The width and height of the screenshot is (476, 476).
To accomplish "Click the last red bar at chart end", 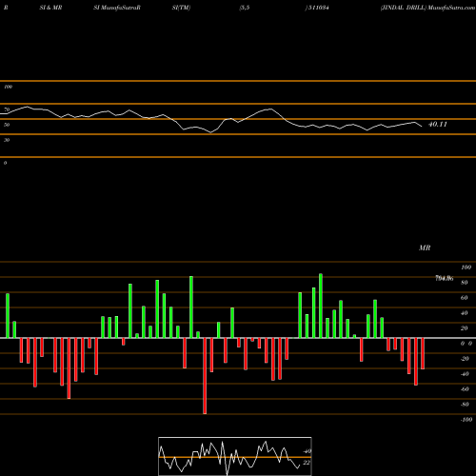I will (423, 353).
